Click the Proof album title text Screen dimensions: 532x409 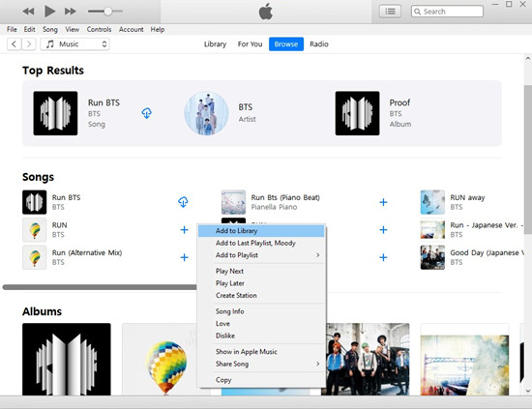tap(399, 102)
